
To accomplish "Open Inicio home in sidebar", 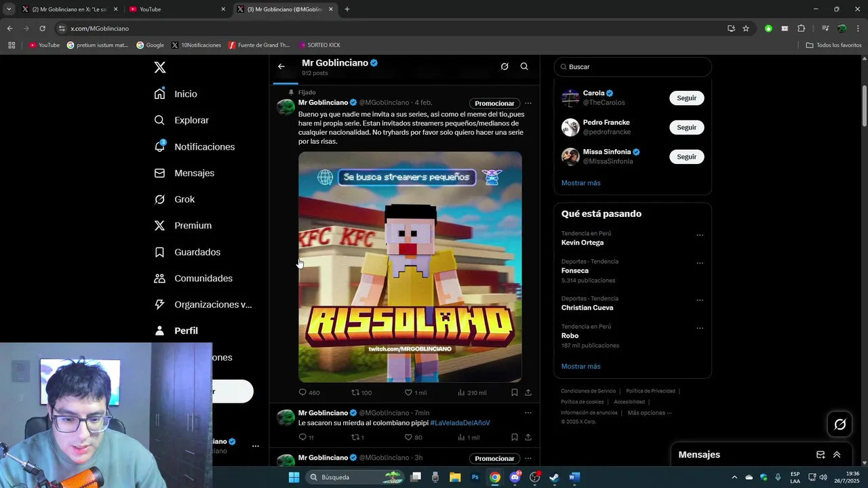I will click(x=176, y=94).
